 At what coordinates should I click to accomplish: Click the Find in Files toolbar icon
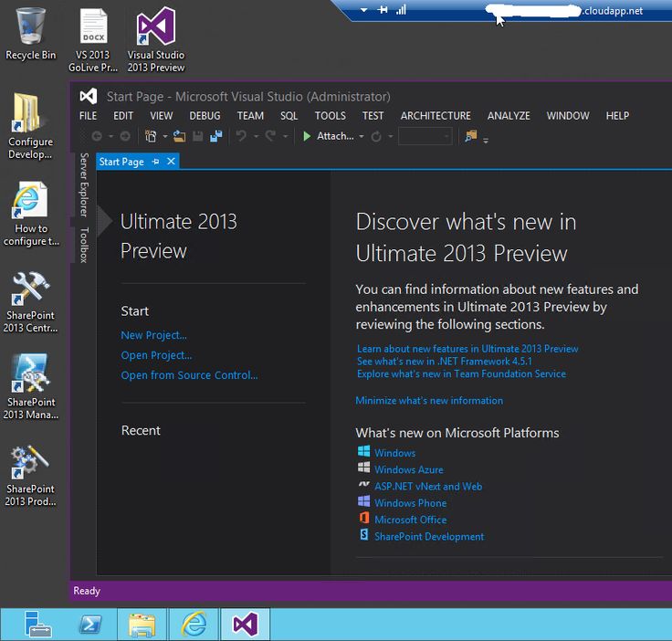coord(471,136)
